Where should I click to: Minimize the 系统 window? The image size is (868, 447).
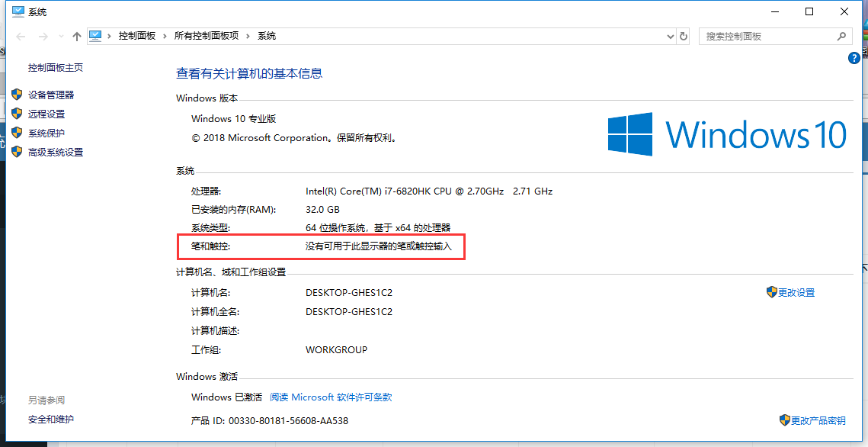point(774,11)
